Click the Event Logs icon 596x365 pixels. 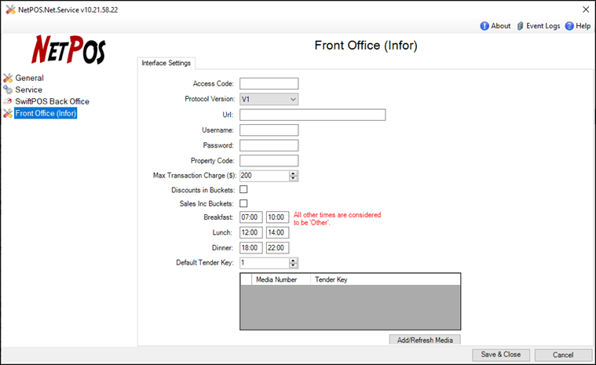(x=520, y=26)
